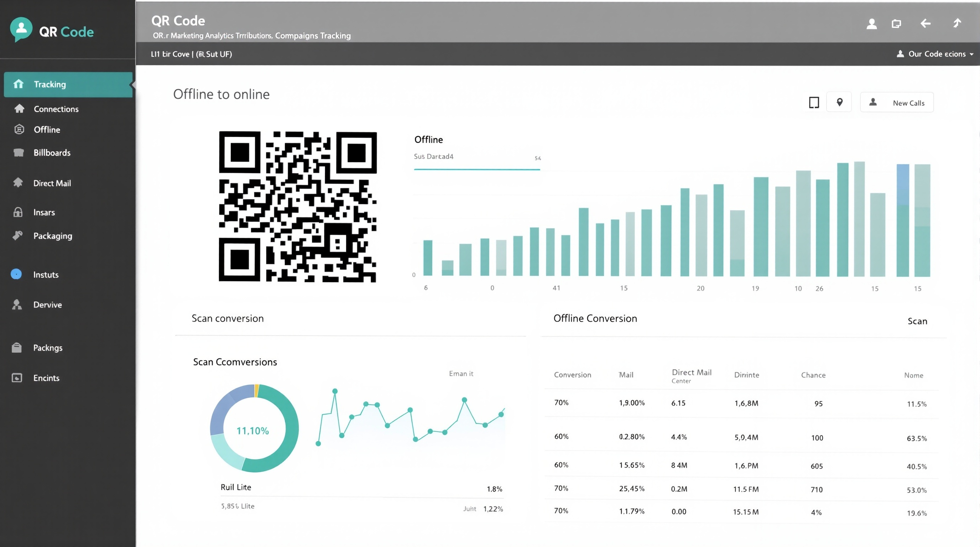Click the Eman it chart label
Viewport: 980px width, 547px height.
coord(461,374)
